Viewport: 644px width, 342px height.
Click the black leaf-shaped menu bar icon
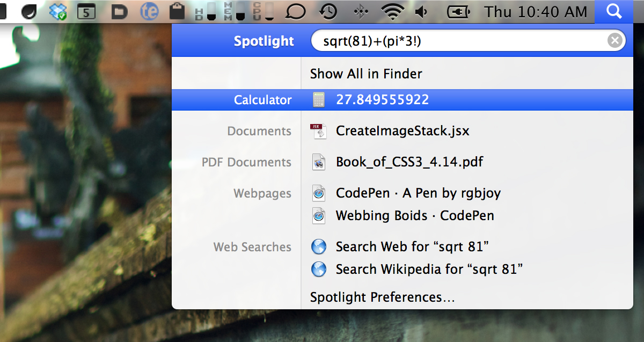click(29, 11)
